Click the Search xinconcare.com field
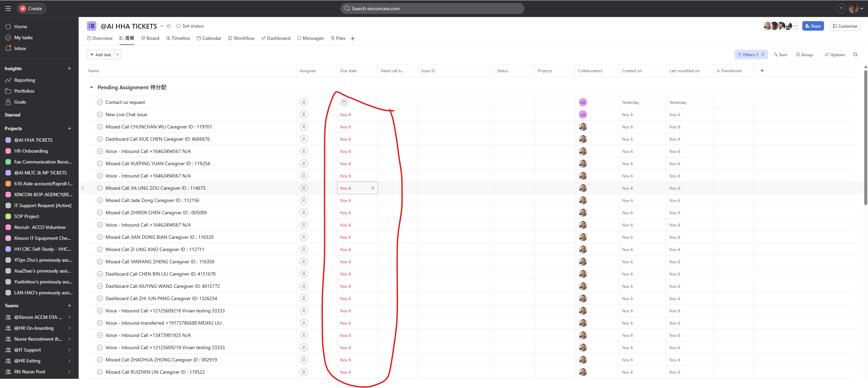This screenshot has width=868, height=388. (432, 9)
